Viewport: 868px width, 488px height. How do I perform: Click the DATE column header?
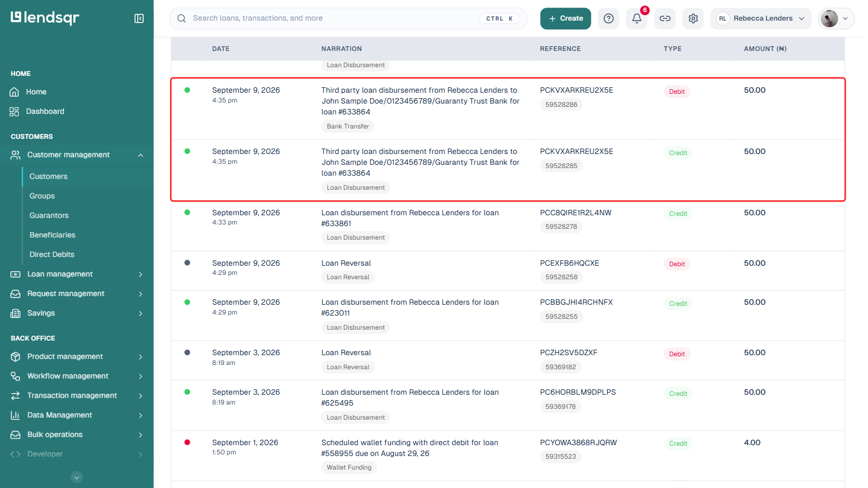point(221,49)
